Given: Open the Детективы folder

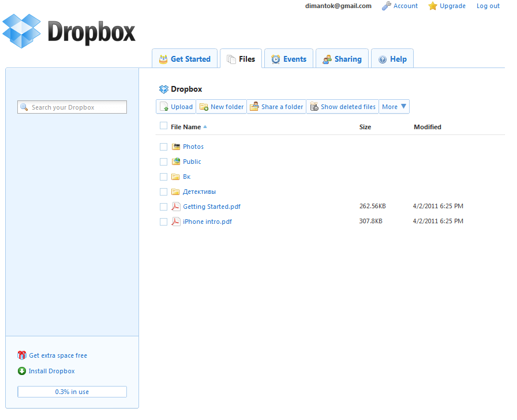Looking at the screenshot, I should click(x=199, y=192).
